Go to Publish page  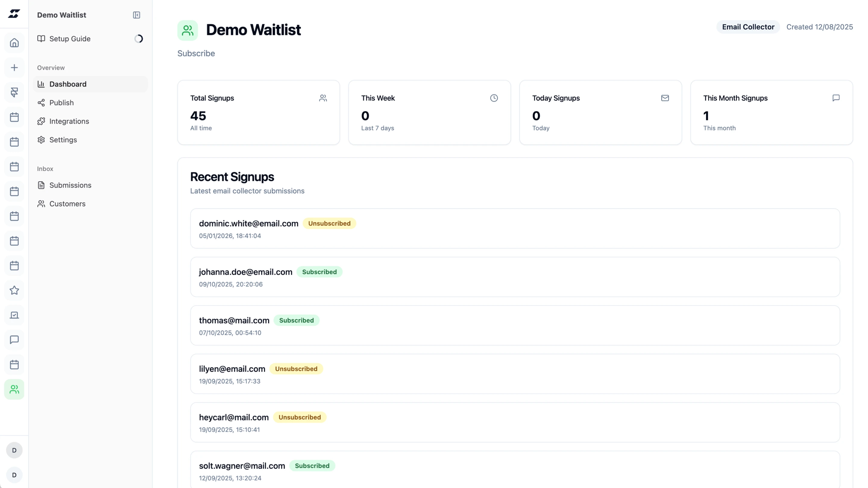tap(61, 103)
